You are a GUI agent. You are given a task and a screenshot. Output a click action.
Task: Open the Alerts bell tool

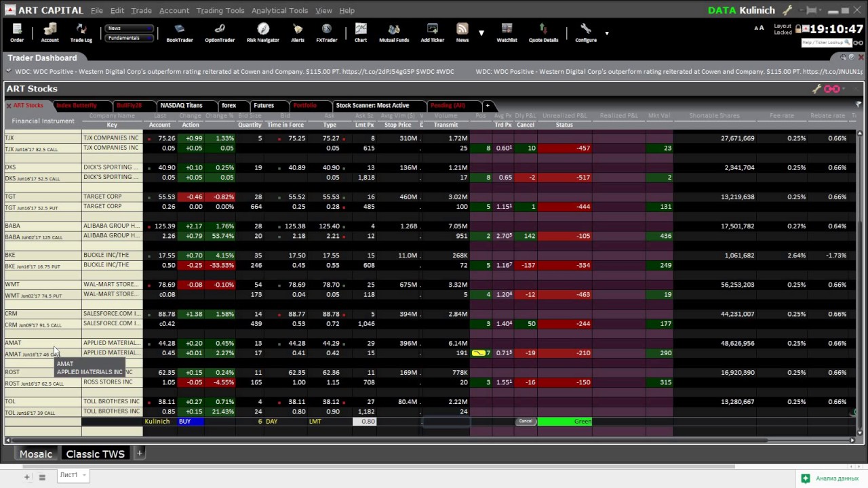click(x=298, y=33)
